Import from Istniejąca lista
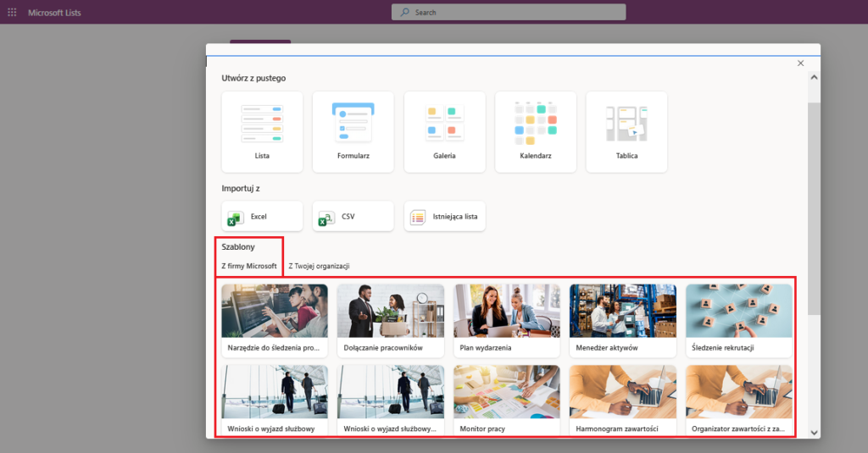The height and width of the screenshot is (453, 868). (444, 217)
